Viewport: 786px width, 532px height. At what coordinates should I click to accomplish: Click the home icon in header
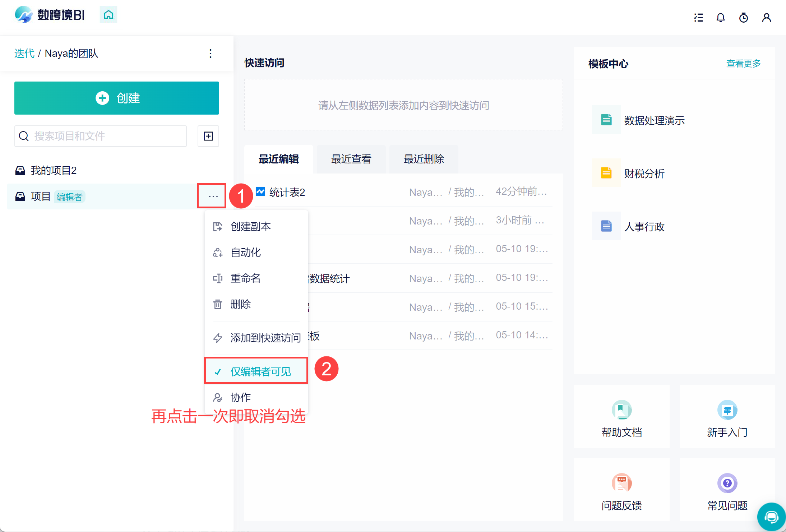[x=108, y=15]
